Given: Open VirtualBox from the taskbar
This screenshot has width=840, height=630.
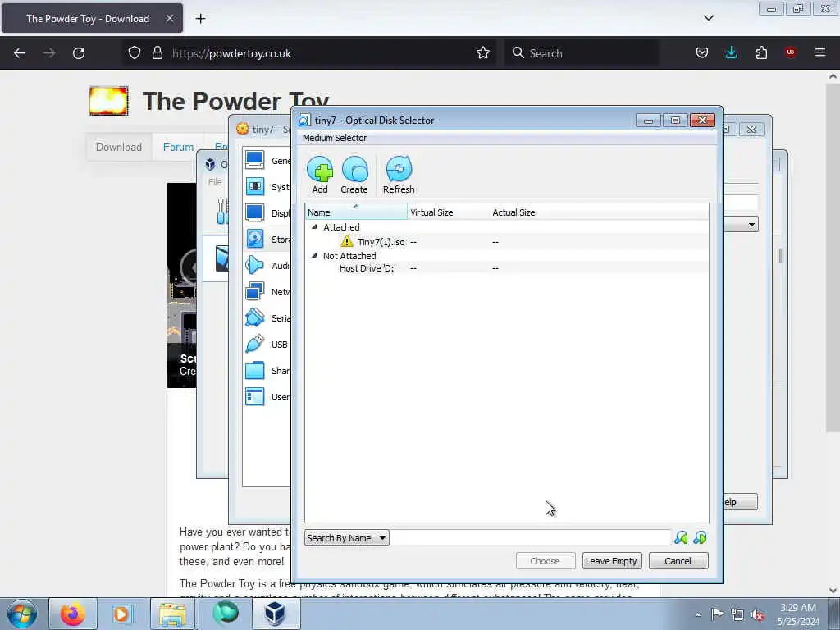Looking at the screenshot, I should [x=275, y=614].
